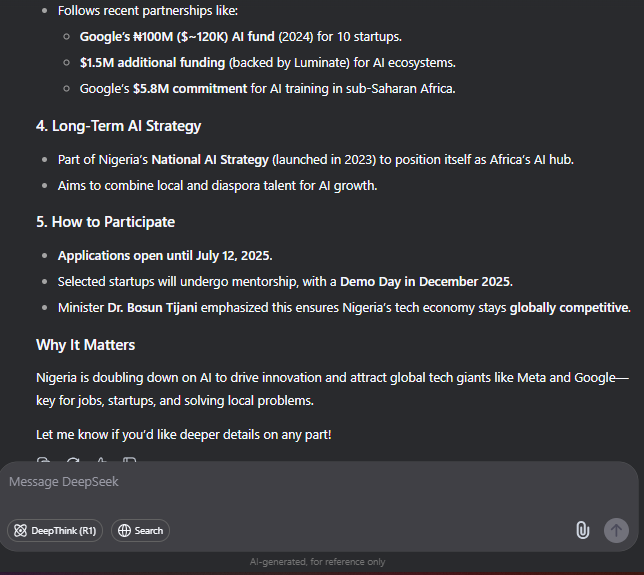Viewport: 644px width, 575px height.
Task: Enable the web Search toggle
Action: 140,531
